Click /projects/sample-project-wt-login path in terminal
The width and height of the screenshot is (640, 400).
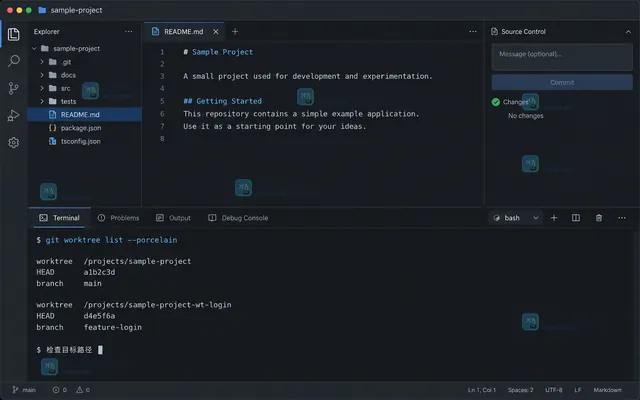(158, 305)
